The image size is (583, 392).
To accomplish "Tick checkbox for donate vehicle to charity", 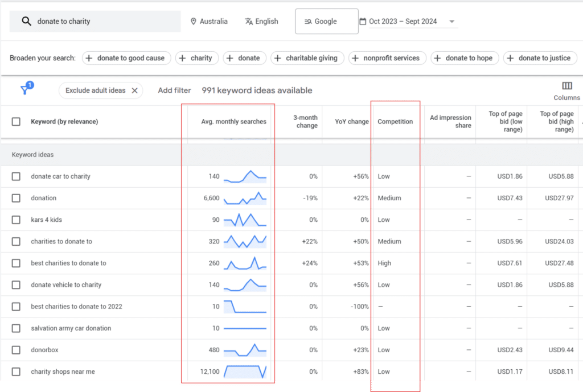I will pyautogui.click(x=16, y=285).
